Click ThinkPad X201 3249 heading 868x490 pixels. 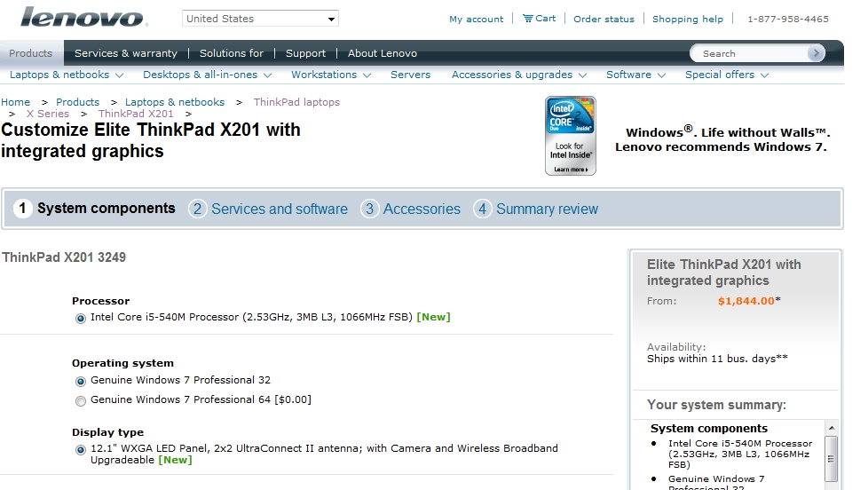(x=64, y=257)
